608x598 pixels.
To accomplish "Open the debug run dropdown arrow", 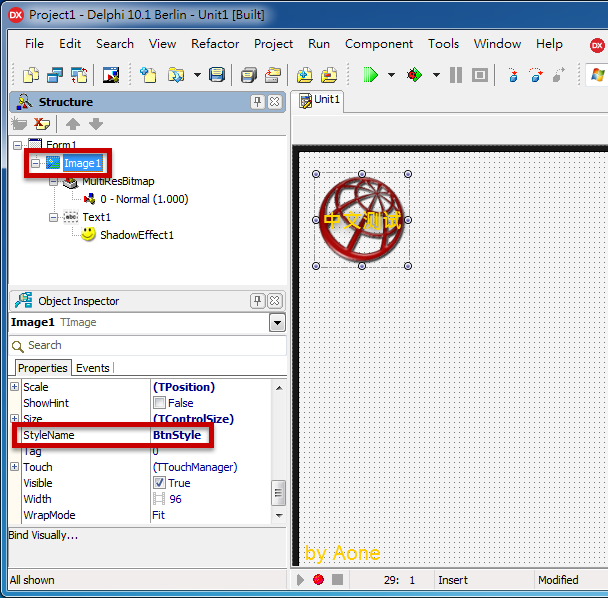I will [x=436, y=75].
